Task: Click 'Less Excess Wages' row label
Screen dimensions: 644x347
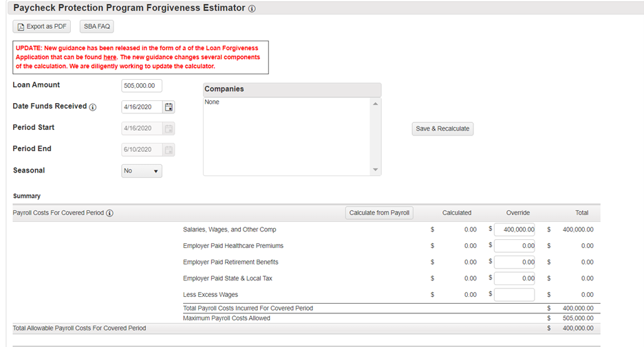Action: point(211,295)
